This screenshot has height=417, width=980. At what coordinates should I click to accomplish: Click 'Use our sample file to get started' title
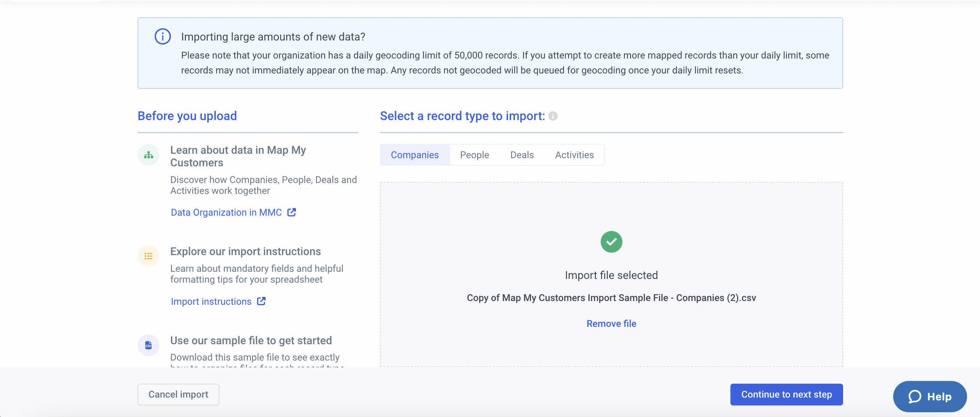(251, 340)
